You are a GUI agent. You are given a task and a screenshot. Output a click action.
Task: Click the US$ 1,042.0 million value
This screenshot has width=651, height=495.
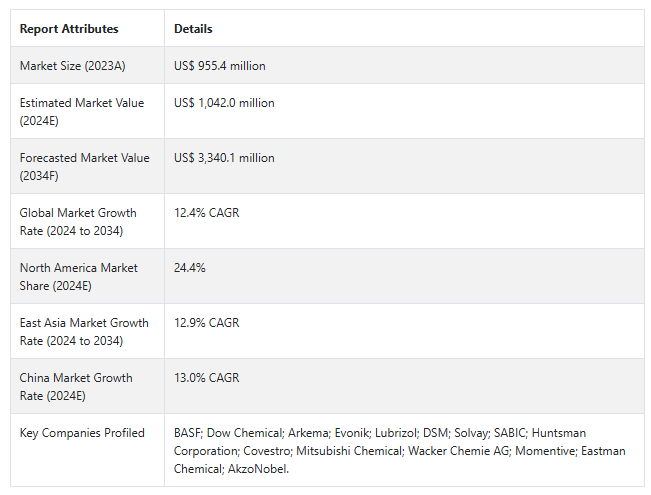(x=224, y=103)
